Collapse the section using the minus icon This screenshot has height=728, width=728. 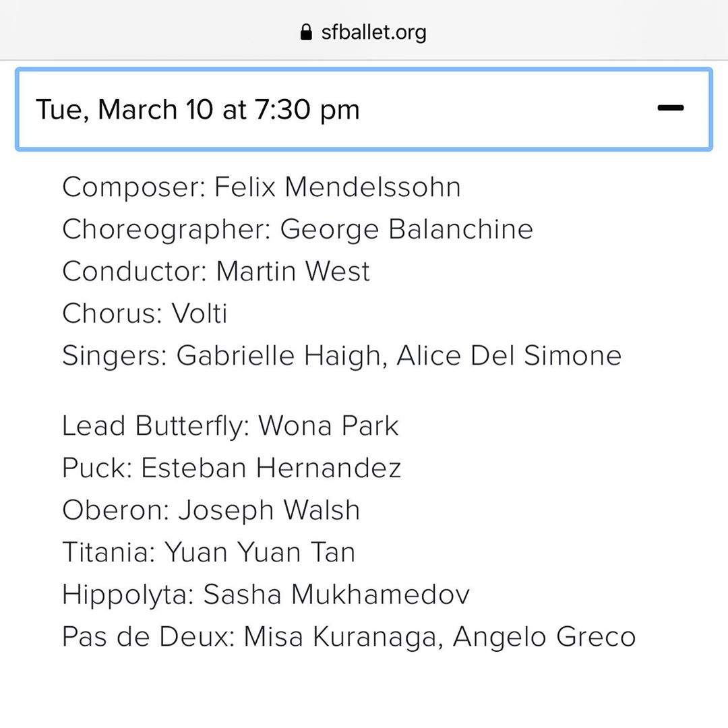click(670, 108)
